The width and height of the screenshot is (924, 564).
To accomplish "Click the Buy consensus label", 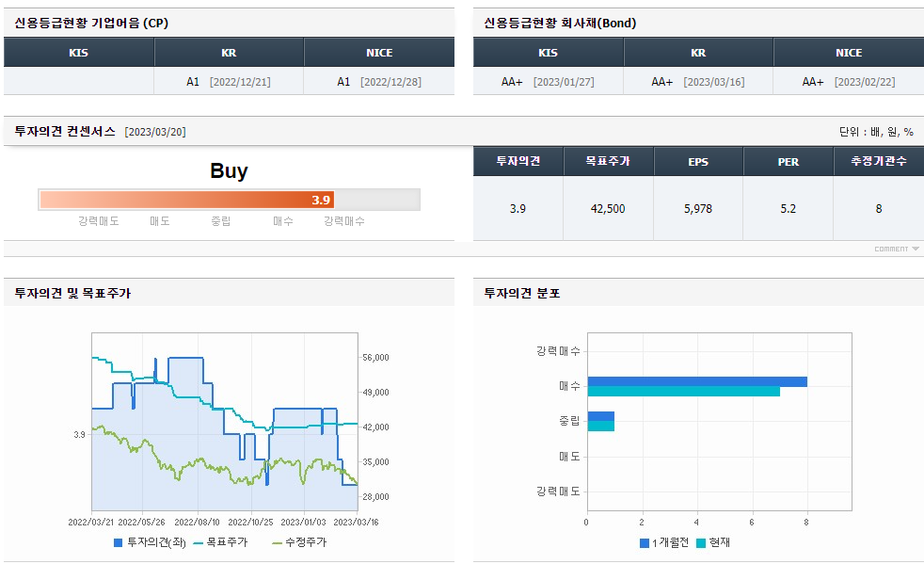I will coord(229,170).
